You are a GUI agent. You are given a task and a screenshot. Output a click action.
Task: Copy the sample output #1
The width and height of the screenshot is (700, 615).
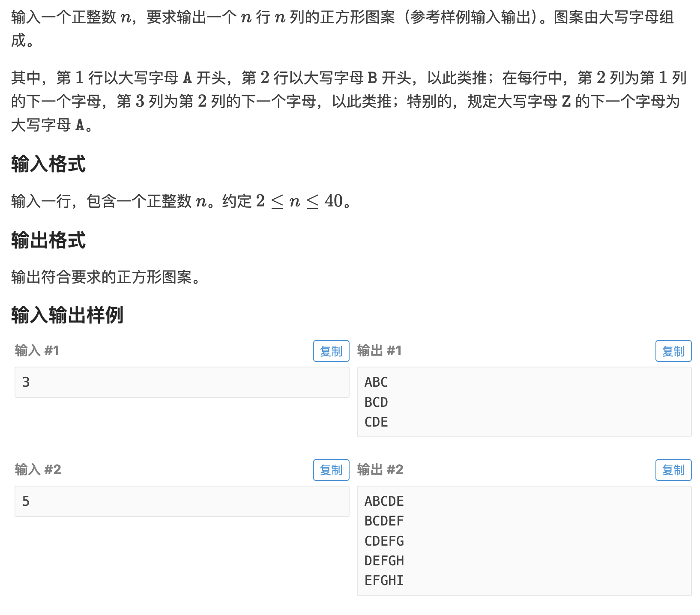pyautogui.click(x=673, y=351)
